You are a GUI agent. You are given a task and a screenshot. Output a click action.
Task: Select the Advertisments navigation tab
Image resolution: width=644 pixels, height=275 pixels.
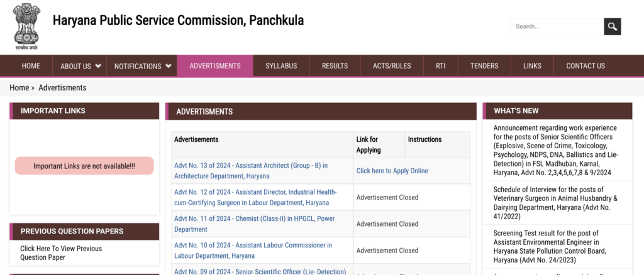point(215,66)
